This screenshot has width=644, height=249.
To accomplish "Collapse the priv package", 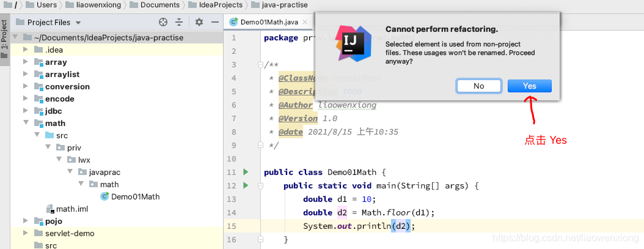I will 48,147.
